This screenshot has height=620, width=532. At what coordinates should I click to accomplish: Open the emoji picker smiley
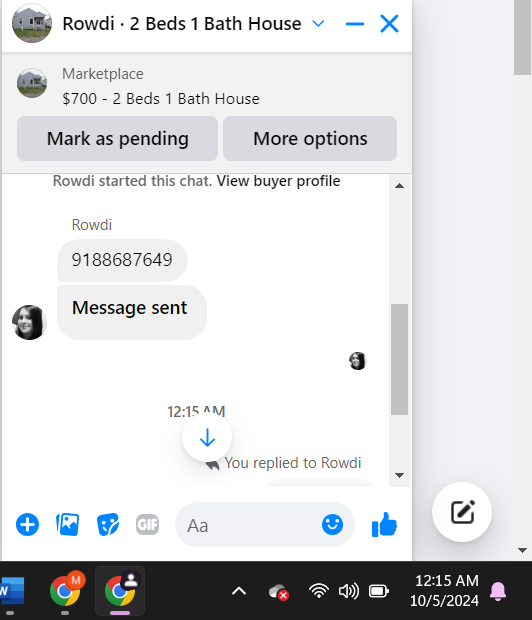(x=332, y=525)
